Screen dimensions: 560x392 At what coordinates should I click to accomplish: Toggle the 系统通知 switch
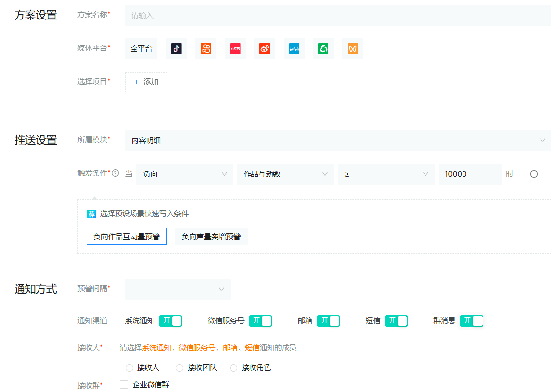(x=171, y=321)
